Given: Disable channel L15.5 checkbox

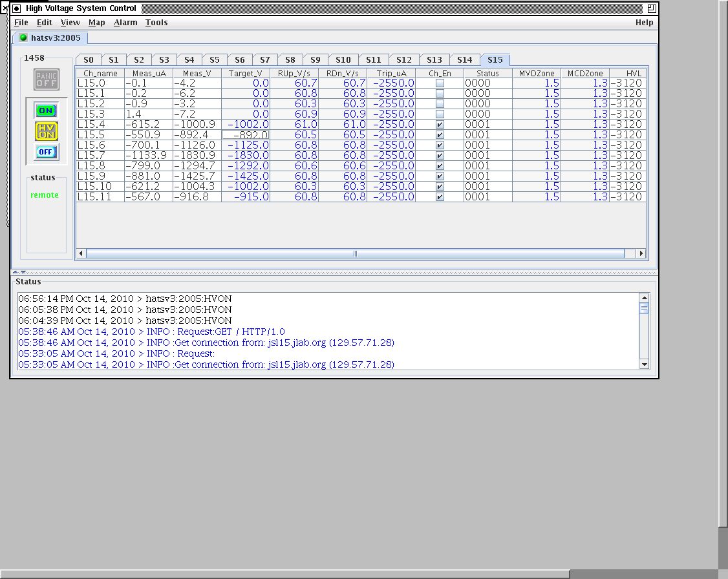Looking at the screenshot, I should [440, 134].
